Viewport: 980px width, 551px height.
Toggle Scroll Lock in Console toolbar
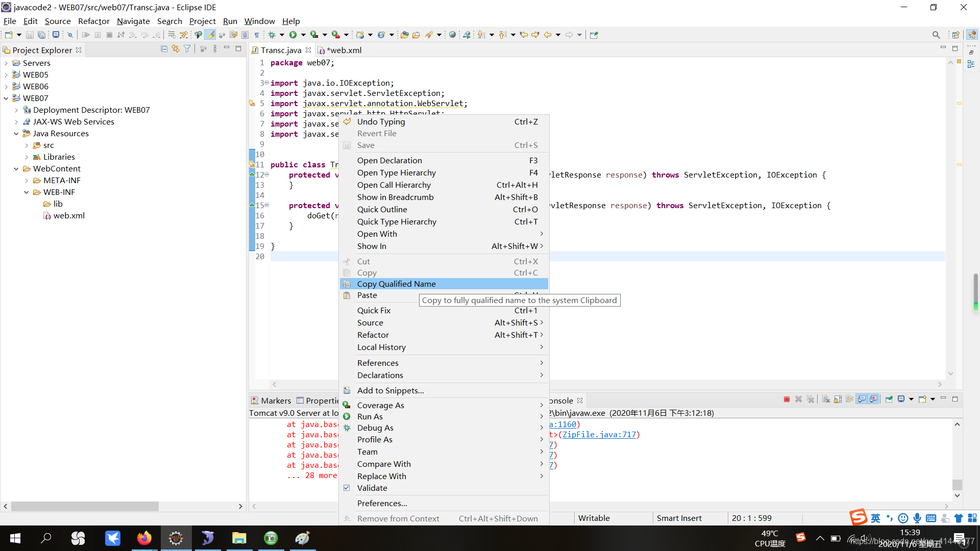click(x=838, y=399)
